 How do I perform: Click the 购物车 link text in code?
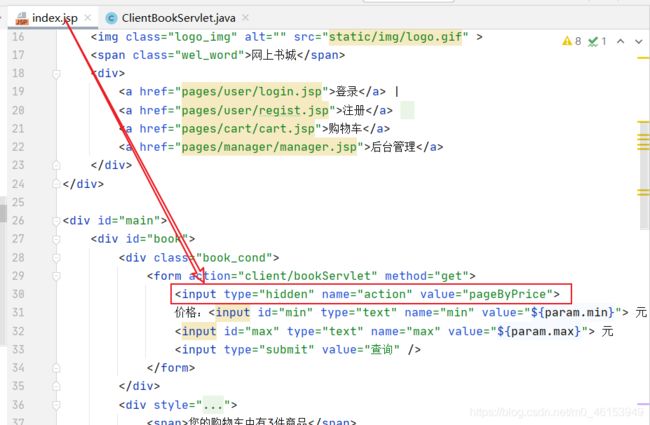pos(345,129)
